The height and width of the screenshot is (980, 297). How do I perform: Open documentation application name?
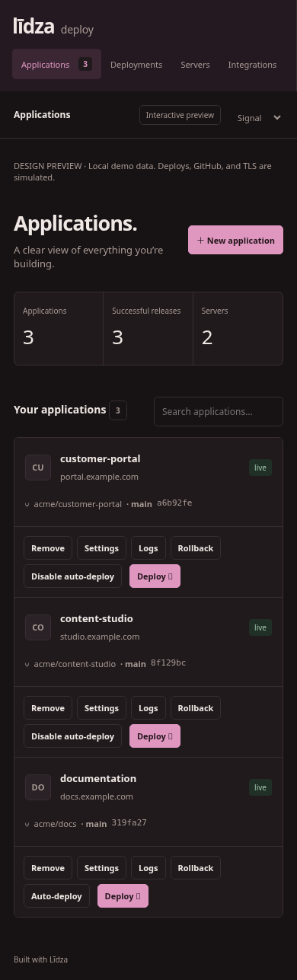click(x=98, y=778)
